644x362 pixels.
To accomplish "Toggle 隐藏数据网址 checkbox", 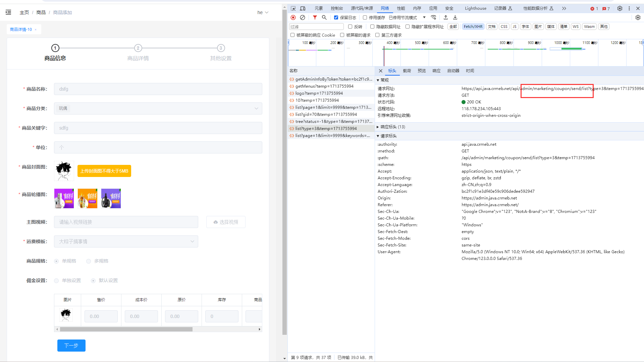I will click(372, 27).
